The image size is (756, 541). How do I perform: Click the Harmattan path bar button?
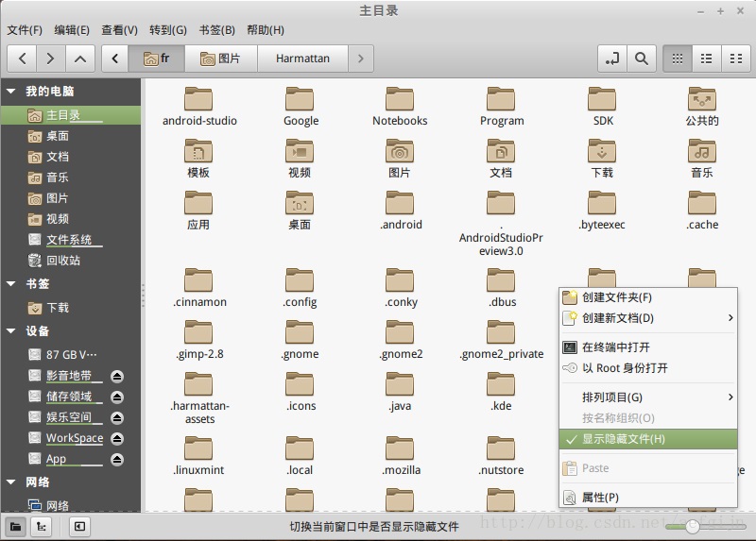(x=302, y=59)
